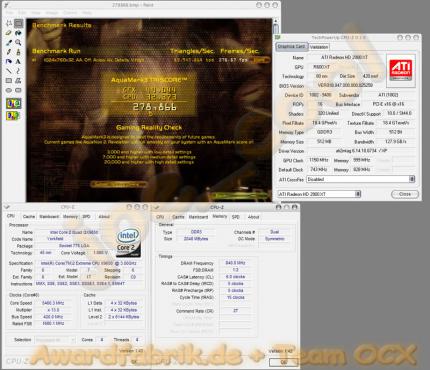Screen dimensions: 430x370
Task: Click the memory Type value DDR3 in CPU-Z
Action: 196,232
